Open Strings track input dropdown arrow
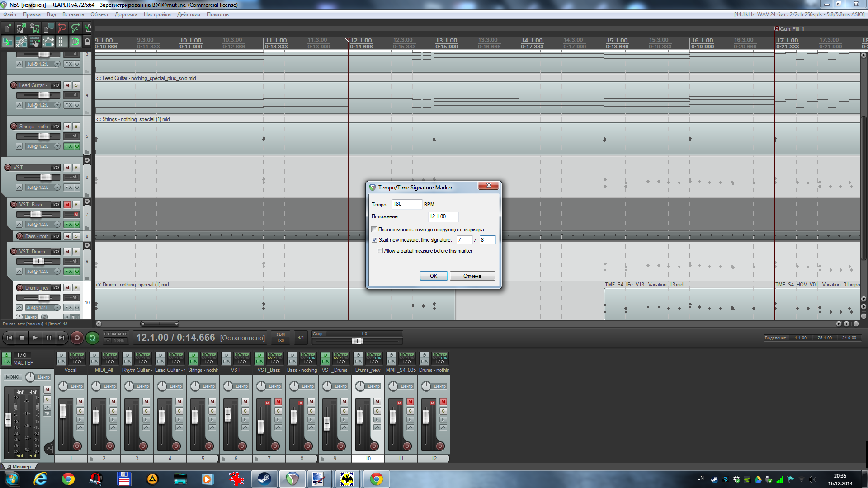This screenshot has width=868, height=488. (x=57, y=146)
